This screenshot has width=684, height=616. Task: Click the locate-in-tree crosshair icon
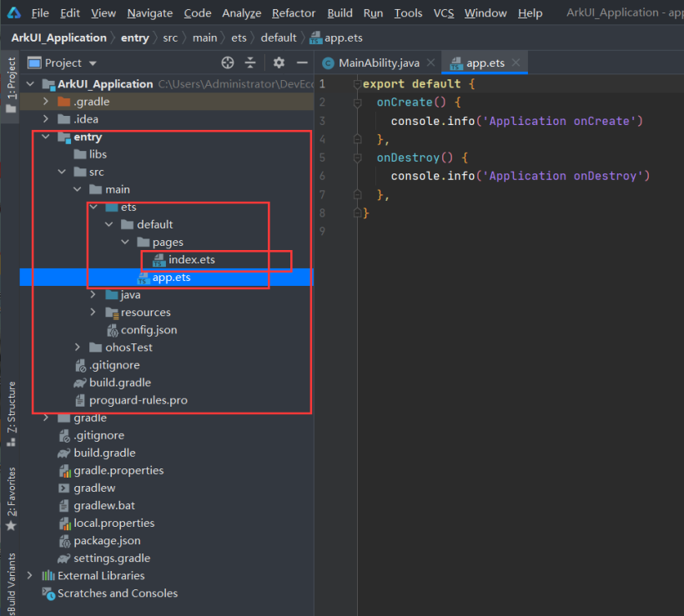tap(227, 63)
